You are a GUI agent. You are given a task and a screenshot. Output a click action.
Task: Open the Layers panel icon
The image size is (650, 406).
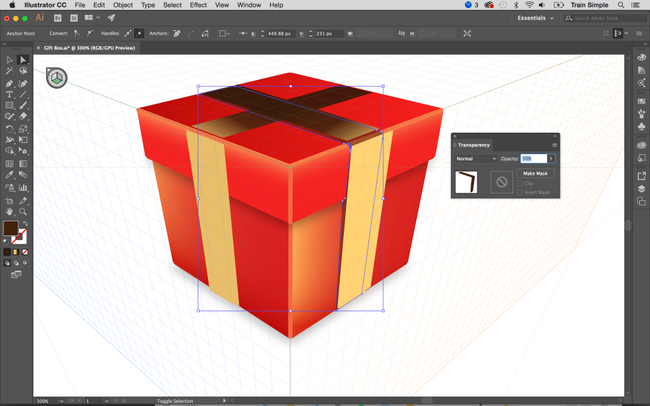(x=641, y=189)
